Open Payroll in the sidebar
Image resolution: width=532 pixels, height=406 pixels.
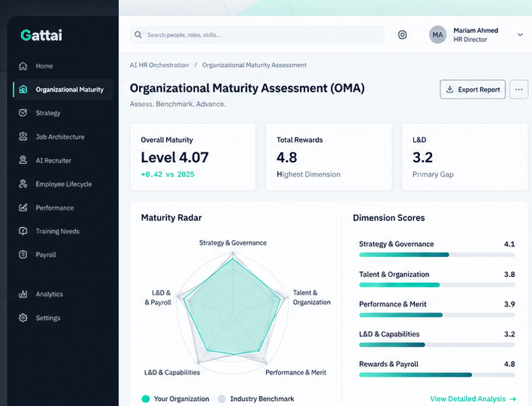[63, 255]
